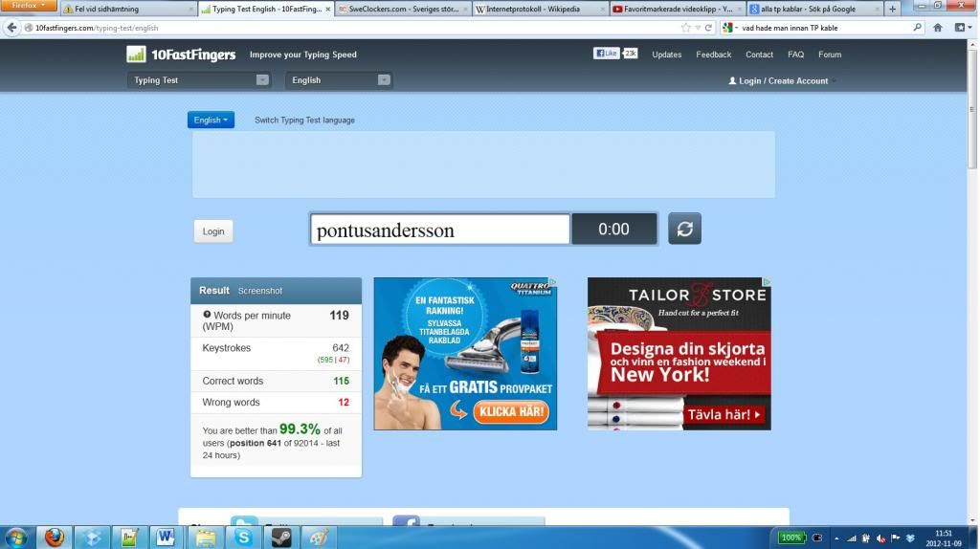Click the typing input field
The width and height of the screenshot is (980, 549).
(x=440, y=230)
